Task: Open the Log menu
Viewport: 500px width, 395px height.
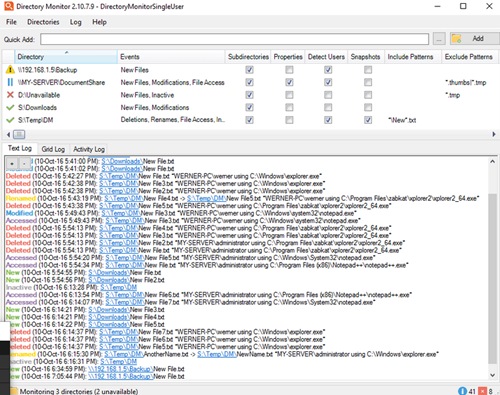Action: pyautogui.click(x=76, y=22)
